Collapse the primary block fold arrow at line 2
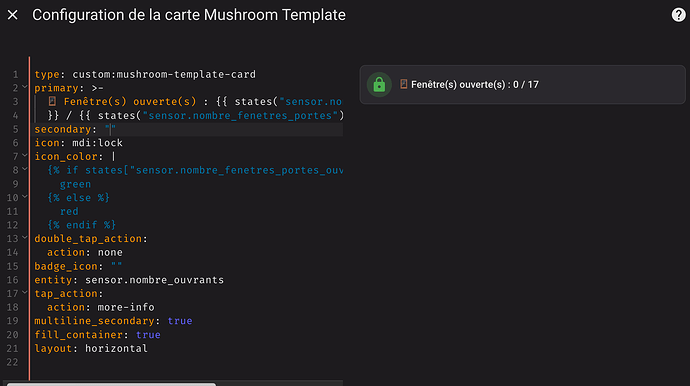 (25, 88)
